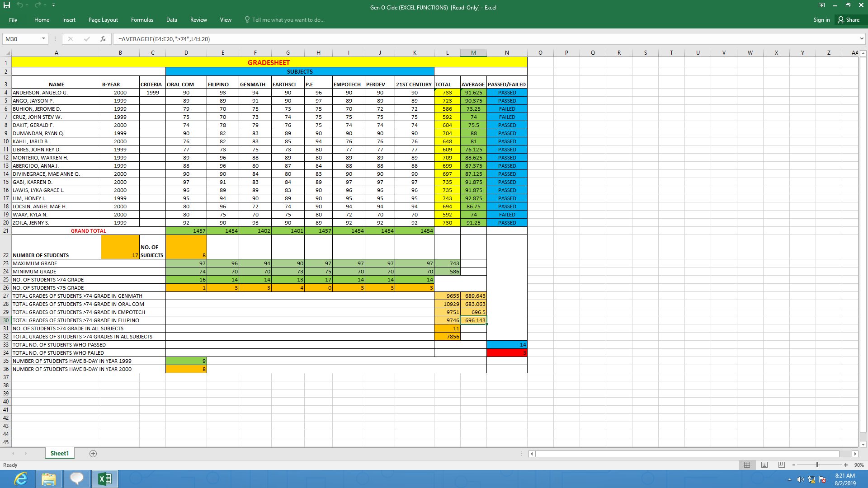
Task: Open Internet Explorer from taskbar
Action: click(x=20, y=479)
